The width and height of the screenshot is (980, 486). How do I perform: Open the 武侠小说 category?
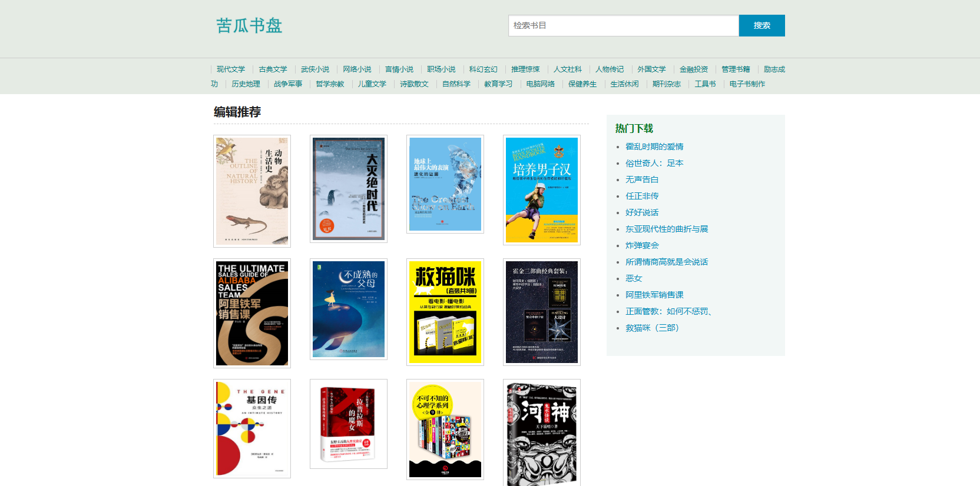(315, 69)
